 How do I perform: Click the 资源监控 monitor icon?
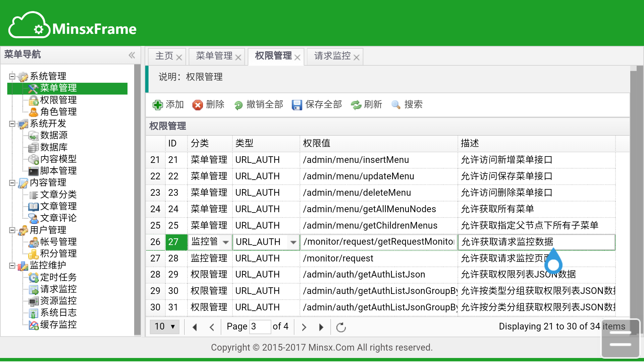[x=33, y=301]
